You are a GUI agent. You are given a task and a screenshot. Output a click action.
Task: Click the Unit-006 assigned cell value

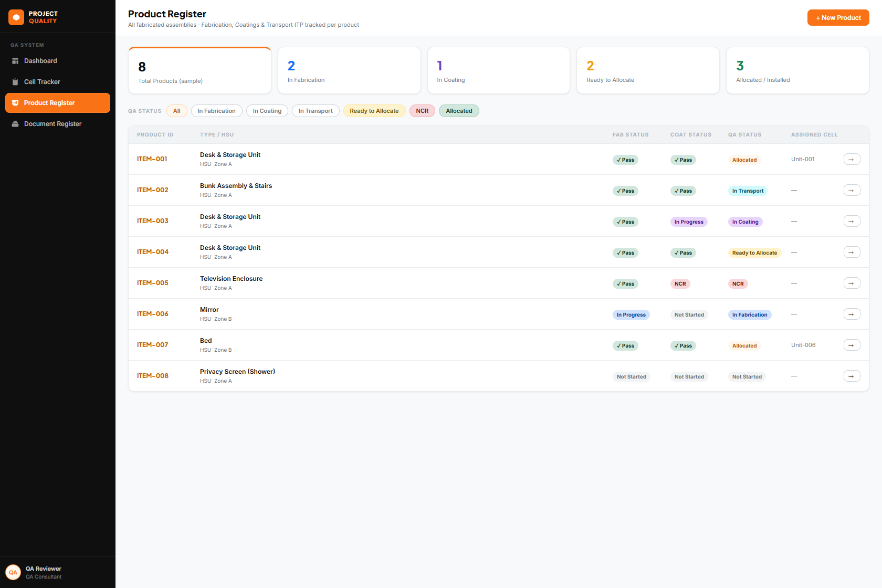803,345
